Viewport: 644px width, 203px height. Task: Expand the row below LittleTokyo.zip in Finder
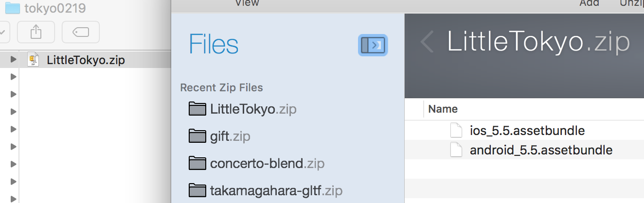point(14,77)
